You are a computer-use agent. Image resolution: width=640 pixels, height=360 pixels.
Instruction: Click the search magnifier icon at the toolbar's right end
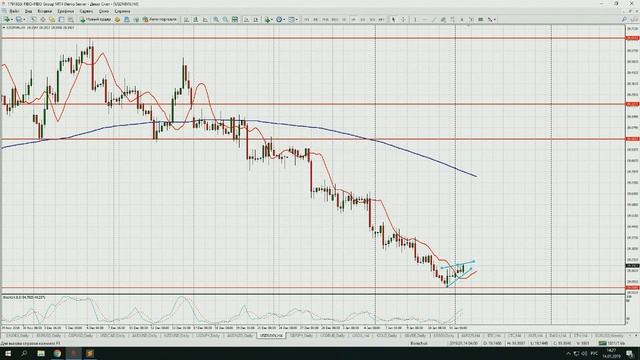click(624, 20)
